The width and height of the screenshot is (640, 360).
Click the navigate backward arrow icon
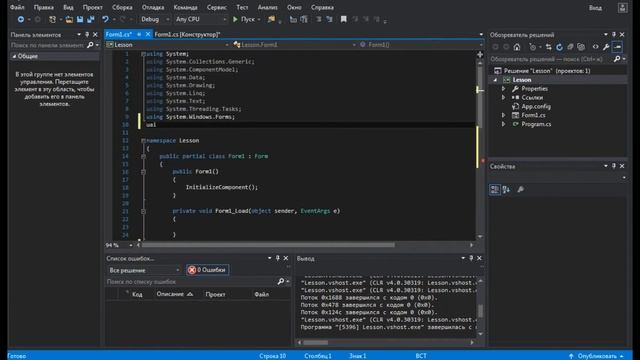[20, 19]
